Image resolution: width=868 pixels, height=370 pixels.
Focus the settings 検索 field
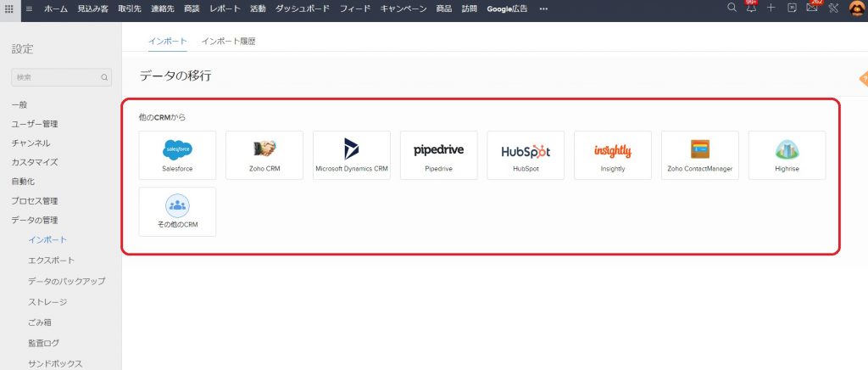(x=61, y=77)
